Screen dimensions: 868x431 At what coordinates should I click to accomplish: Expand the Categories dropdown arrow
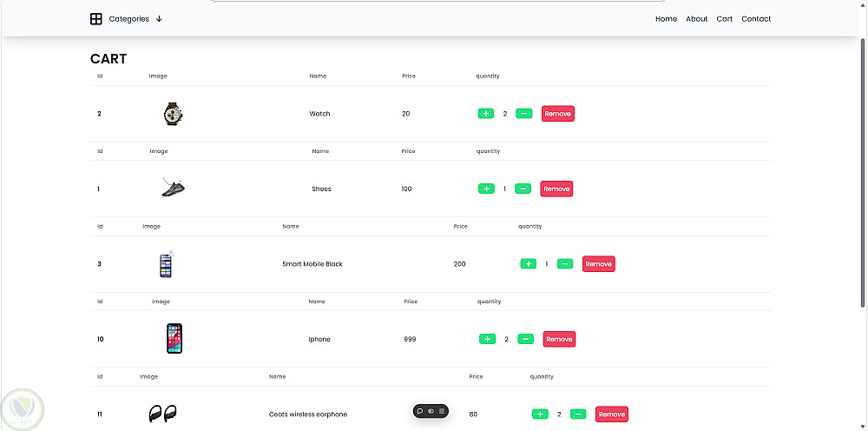point(159,19)
